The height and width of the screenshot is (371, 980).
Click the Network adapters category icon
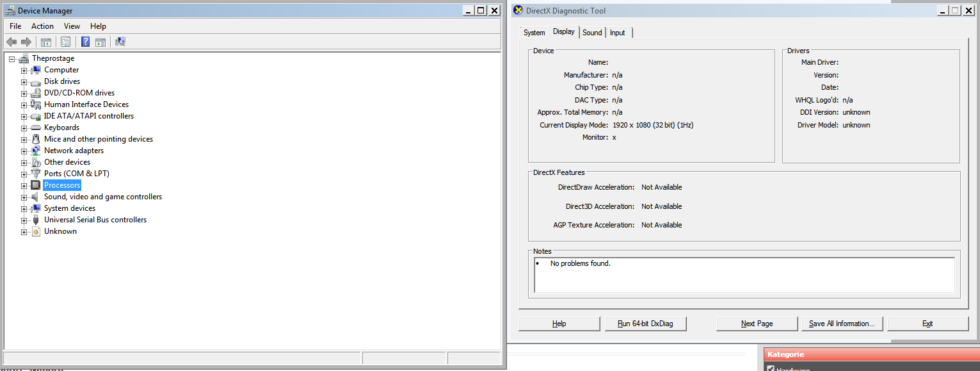click(x=36, y=151)
